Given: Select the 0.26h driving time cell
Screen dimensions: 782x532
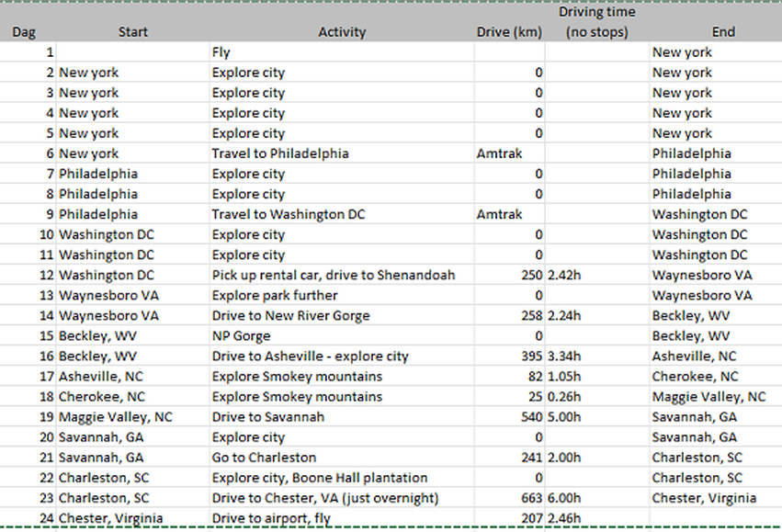Looking at the screenshot, I should [597, 397].
